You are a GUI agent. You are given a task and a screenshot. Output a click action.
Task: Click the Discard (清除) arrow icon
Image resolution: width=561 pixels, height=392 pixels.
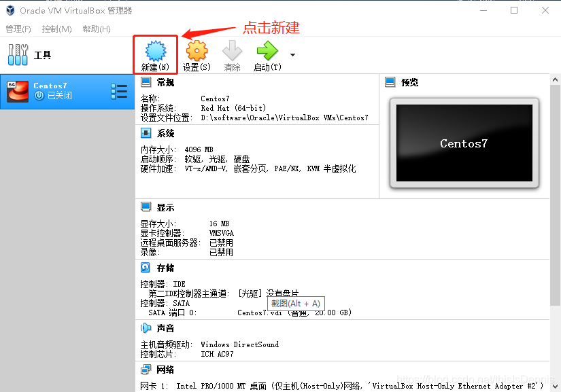(x=232, y=50)
